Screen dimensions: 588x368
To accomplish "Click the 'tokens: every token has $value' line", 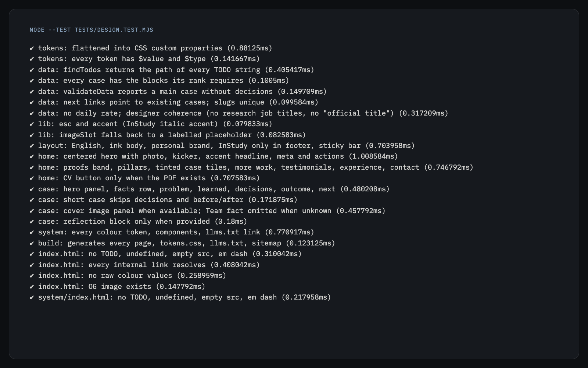I will [x=145, y=59].
